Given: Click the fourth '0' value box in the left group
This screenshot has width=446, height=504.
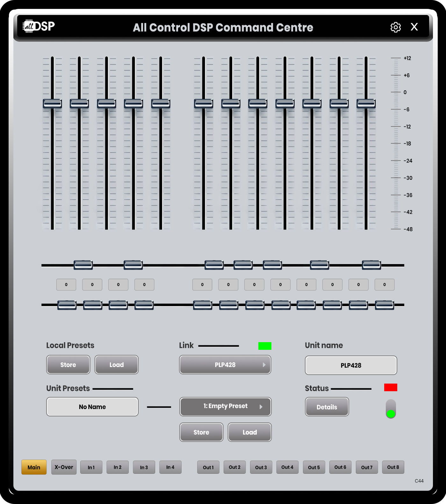Looking at the screenshot, I should tap(144, 285).
